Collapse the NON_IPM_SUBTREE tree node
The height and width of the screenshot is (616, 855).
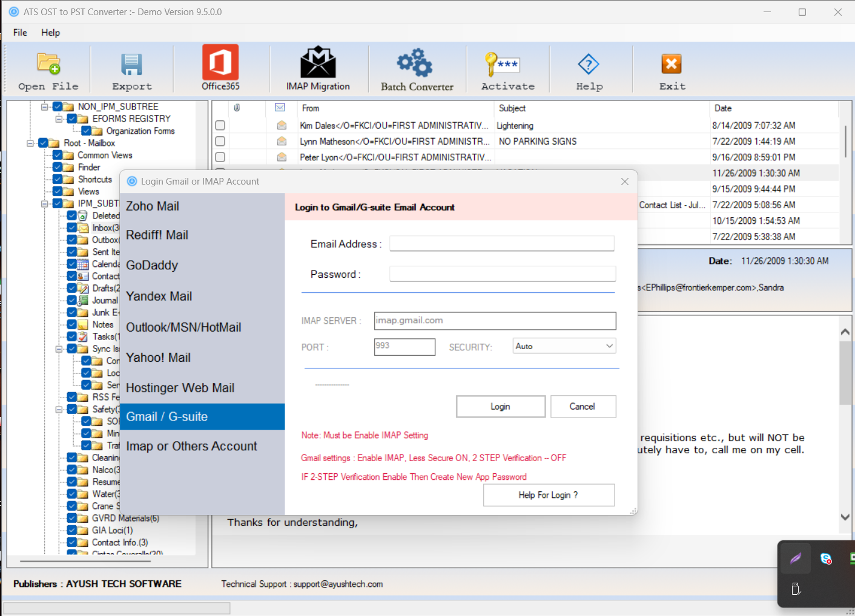point(44,106)
